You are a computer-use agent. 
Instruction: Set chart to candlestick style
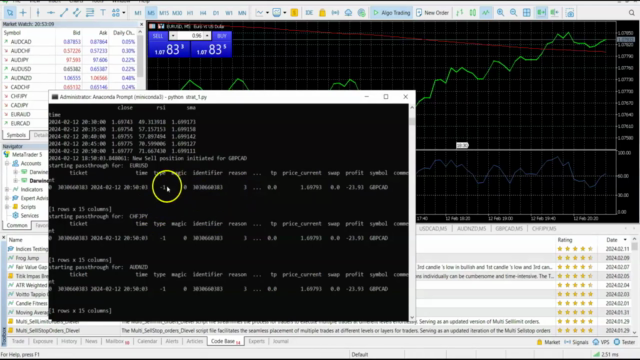point(473,13)
